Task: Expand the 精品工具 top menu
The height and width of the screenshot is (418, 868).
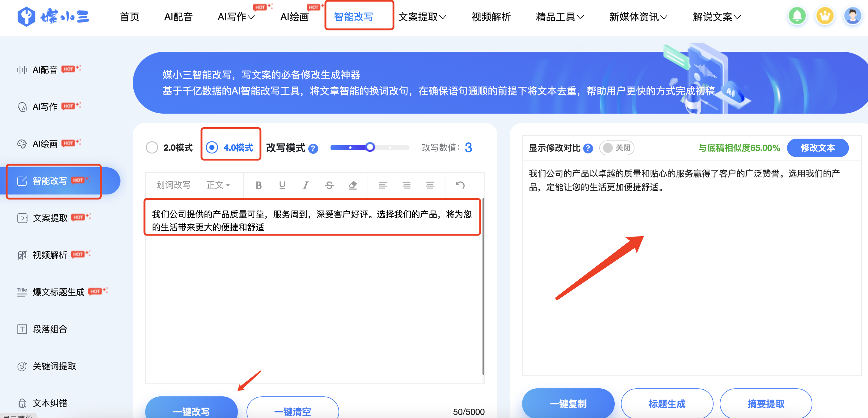Action: point(559,17)
